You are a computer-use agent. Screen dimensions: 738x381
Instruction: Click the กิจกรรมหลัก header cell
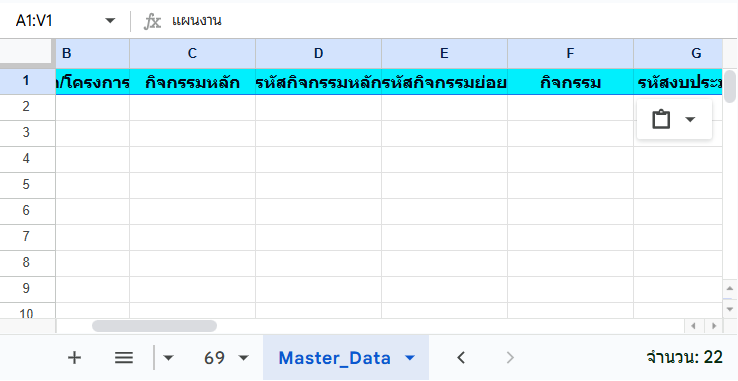click(193, 82)
